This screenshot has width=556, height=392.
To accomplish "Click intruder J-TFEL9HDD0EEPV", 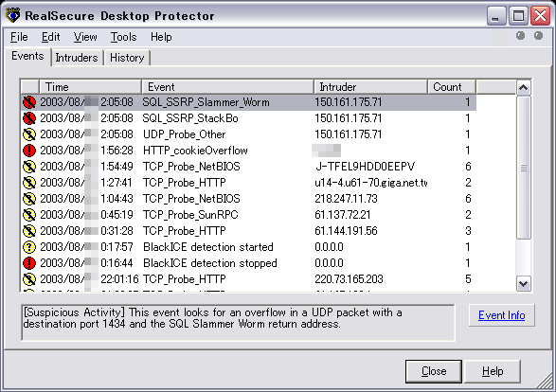I will (365, 167).
